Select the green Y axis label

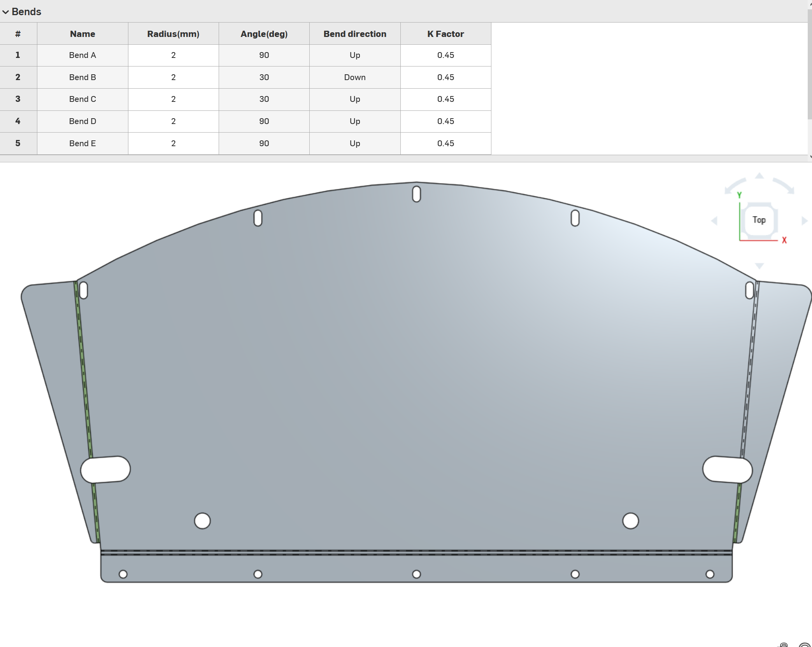click(739, 195)
